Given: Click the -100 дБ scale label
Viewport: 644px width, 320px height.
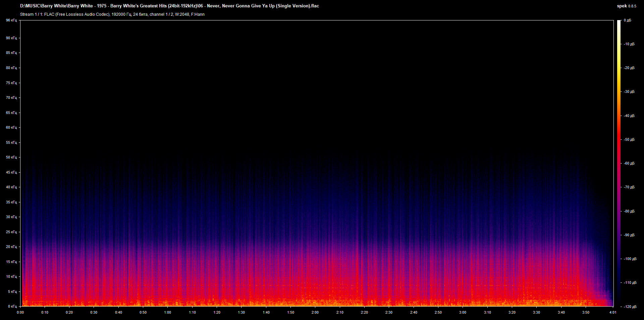Looking at the screenshot, I should tap(630, 259).
